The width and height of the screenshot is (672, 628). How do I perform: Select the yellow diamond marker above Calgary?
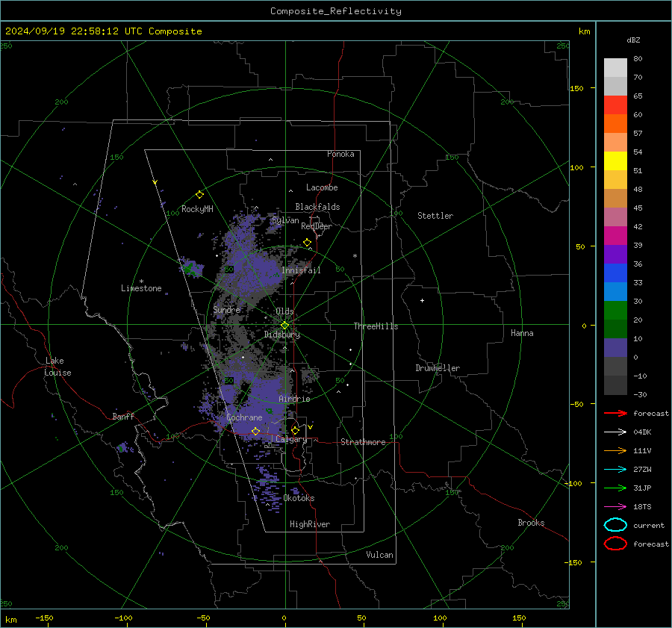[295, 430]
